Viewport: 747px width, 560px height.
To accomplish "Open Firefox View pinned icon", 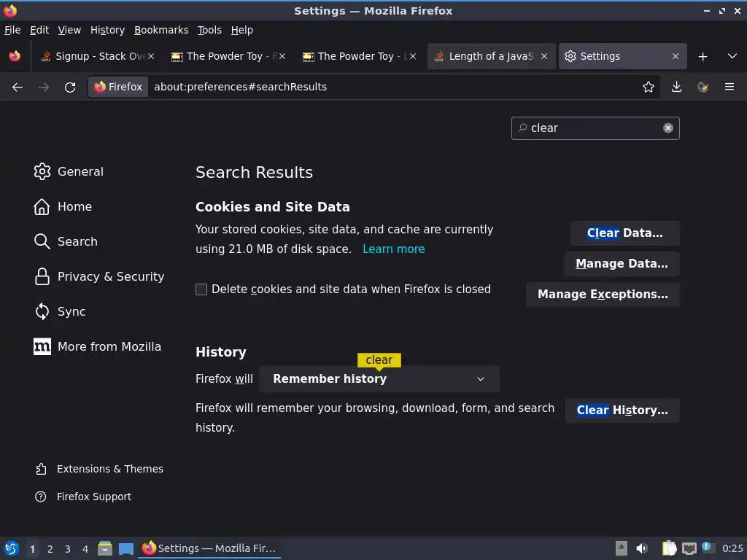I will tap(15, 56).
